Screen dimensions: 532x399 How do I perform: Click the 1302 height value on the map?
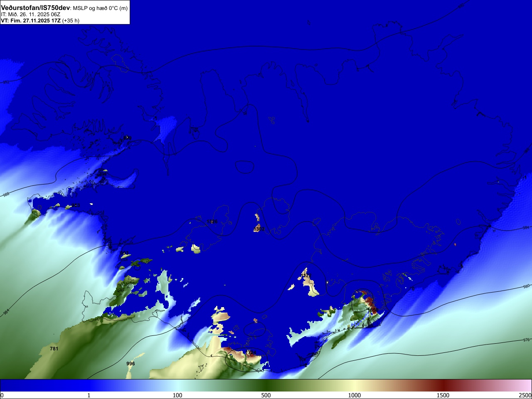[x=259, y=229]
